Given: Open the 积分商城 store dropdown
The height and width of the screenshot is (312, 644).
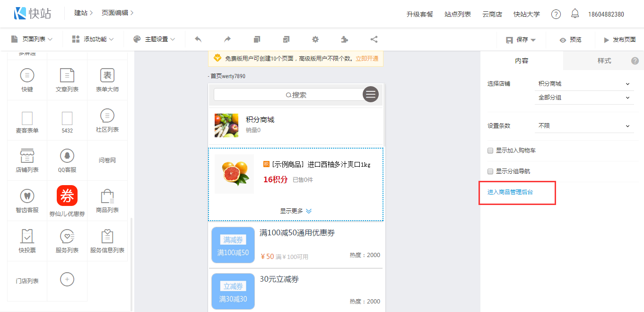Looking at the screenshot, I should point(584,84).
